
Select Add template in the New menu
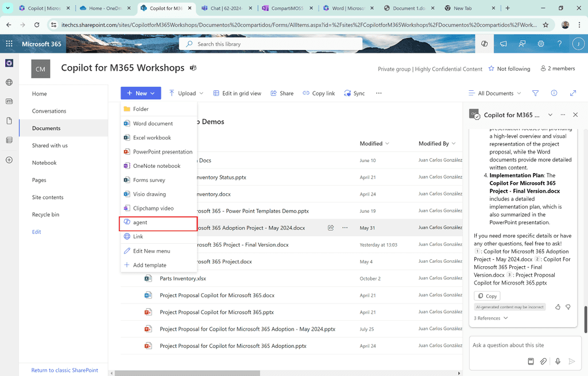pyautogui.click(x=158, y=265)
